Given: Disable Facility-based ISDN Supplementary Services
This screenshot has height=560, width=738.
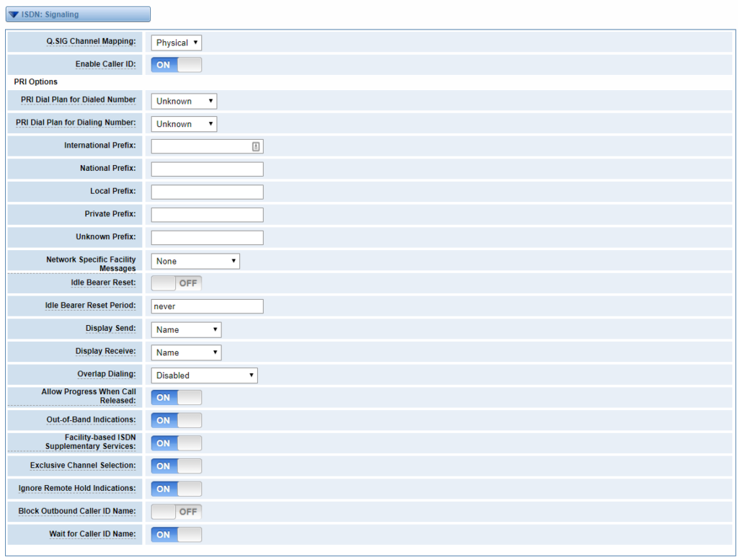Looking at the screenshot, I should (176, 443).
